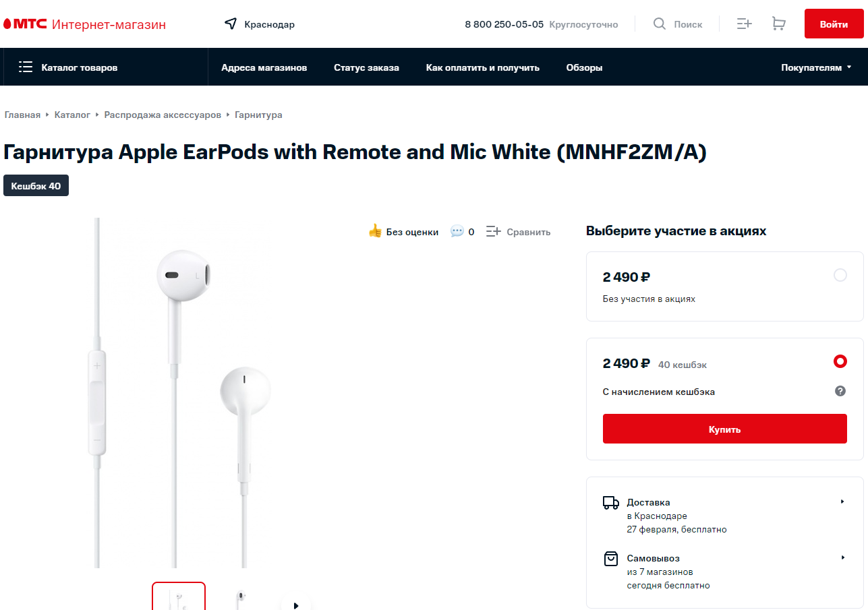868x610 pixels.
Task: Select the cashback accrual option
Action: [840, 361]
